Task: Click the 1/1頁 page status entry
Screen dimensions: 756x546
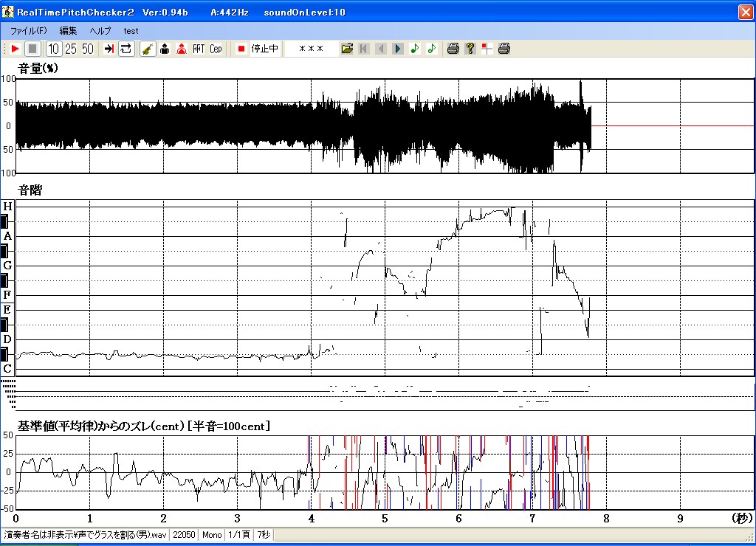Action: (239, 535)
